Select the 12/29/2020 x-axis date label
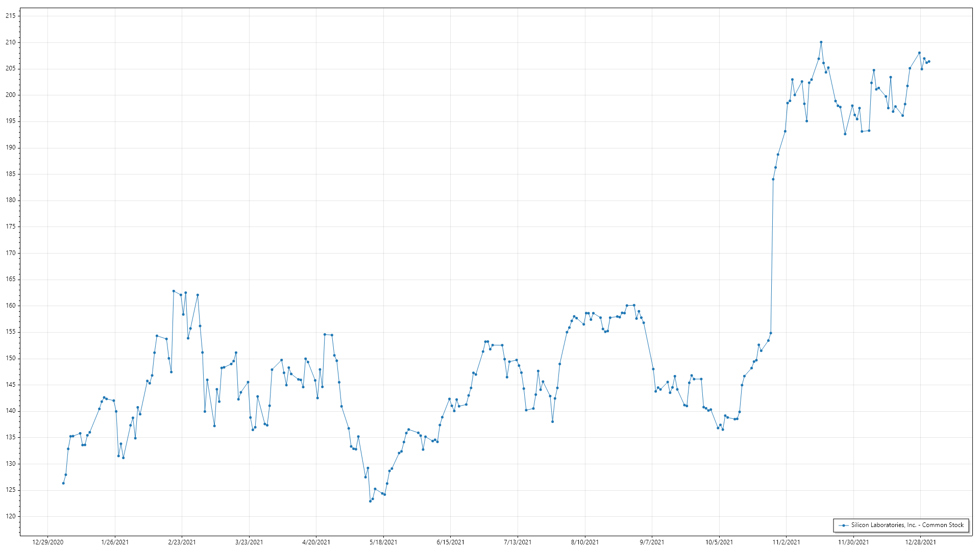Image resolution: width=980 pixels, height=551 pixels. tap(47, 542)
